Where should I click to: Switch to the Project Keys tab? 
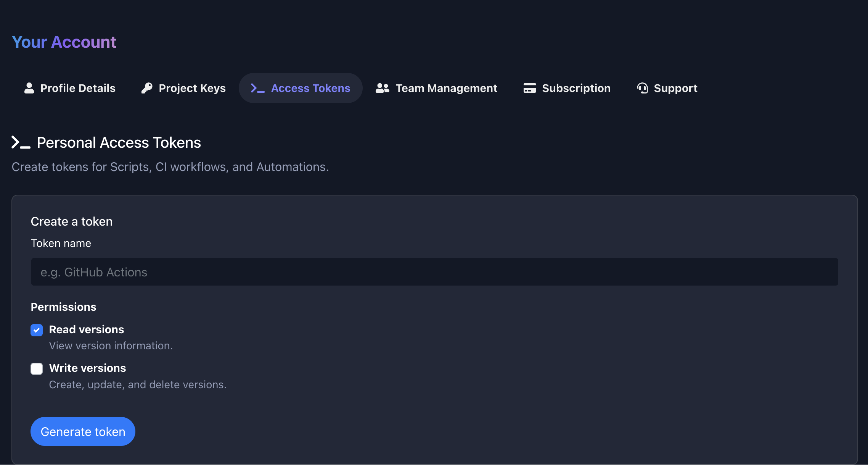[183, 88]
